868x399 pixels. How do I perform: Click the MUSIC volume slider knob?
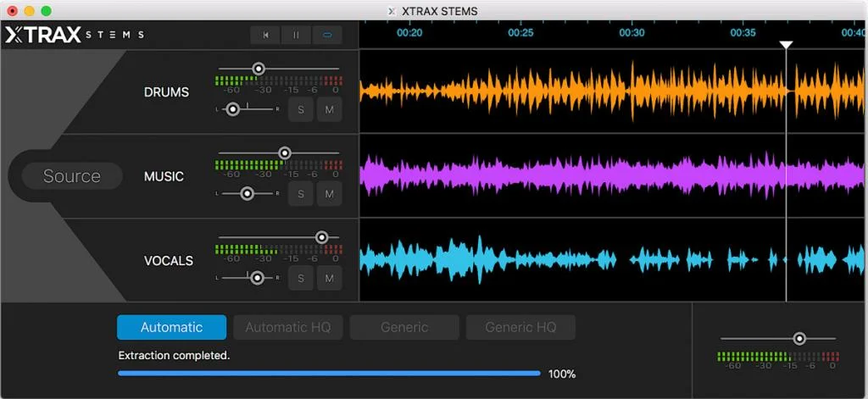pyautogui.click(x=285, y=153)
